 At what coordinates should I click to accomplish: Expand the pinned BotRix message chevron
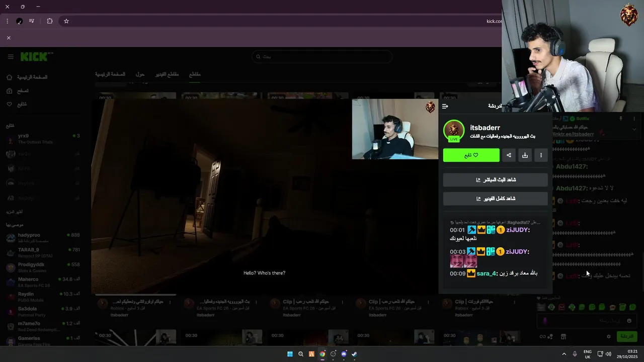coord(634,129)
